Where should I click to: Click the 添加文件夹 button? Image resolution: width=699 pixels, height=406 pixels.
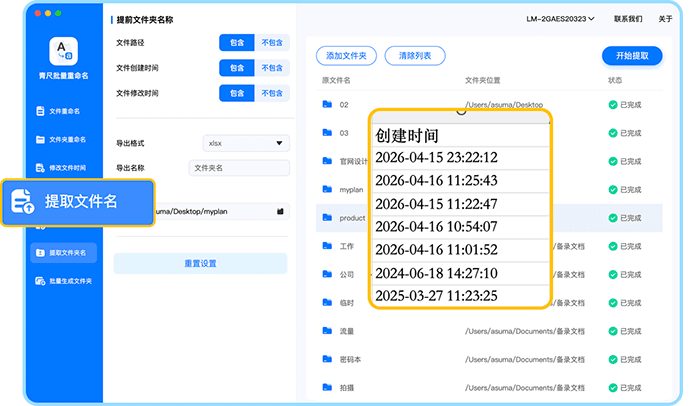[x=346, y=56]
